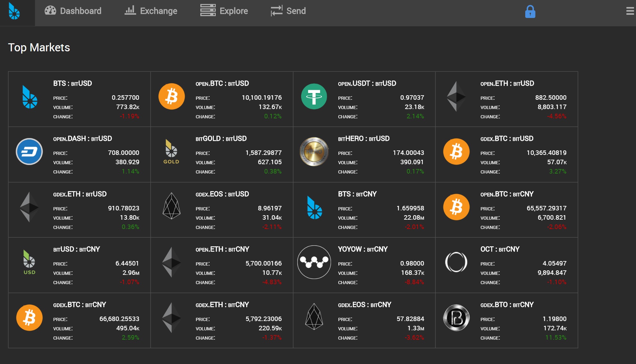Click the -4.56% change value
Image resolution: width=636 pixels, height=364 pixels.
(x=557, y=116)
